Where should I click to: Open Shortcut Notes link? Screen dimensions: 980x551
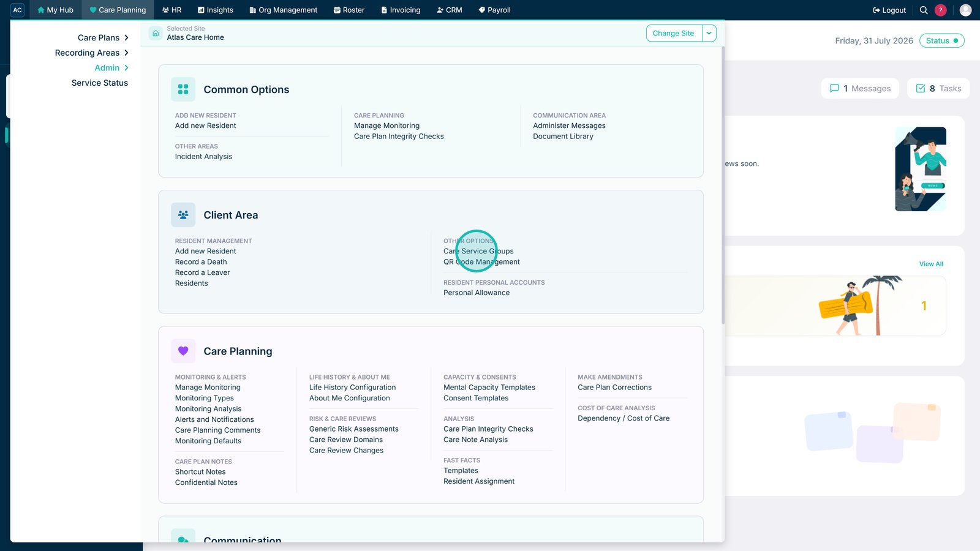click(200, 472)
